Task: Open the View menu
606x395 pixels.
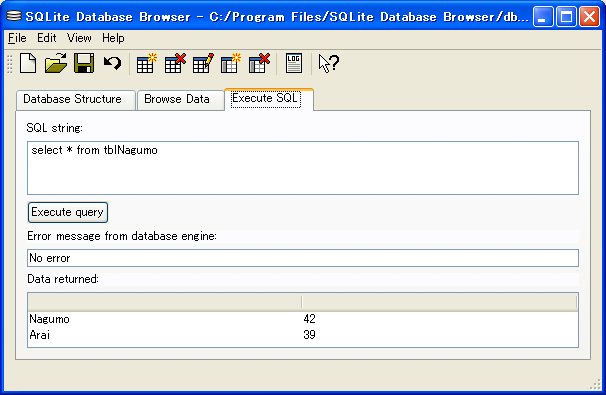Action: [79, 38]
